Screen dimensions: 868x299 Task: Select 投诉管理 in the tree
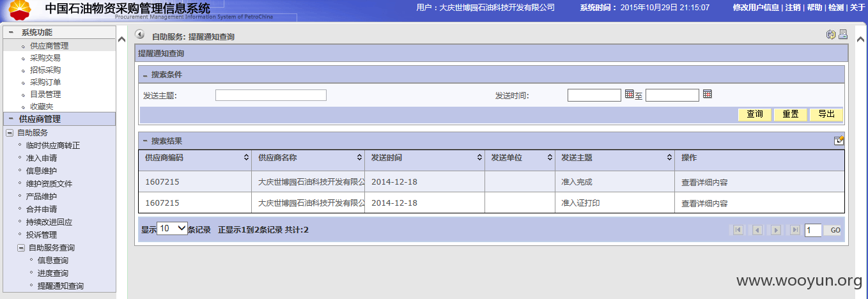pyautogui.click(x=42, y=235)
